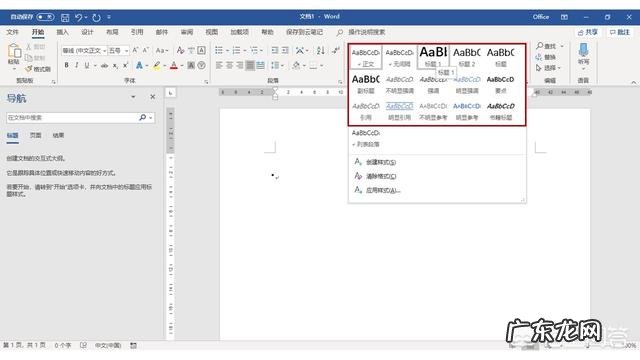Open the font size dropdown
640x360 pixels.
pos(127,51)
